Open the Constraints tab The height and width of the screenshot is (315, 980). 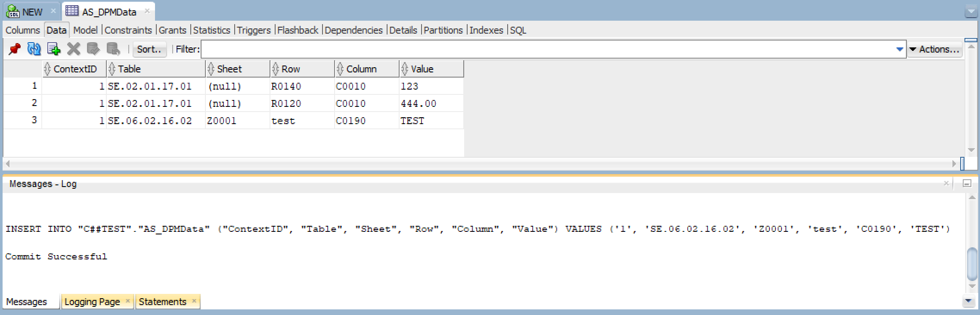coord(128,30)
